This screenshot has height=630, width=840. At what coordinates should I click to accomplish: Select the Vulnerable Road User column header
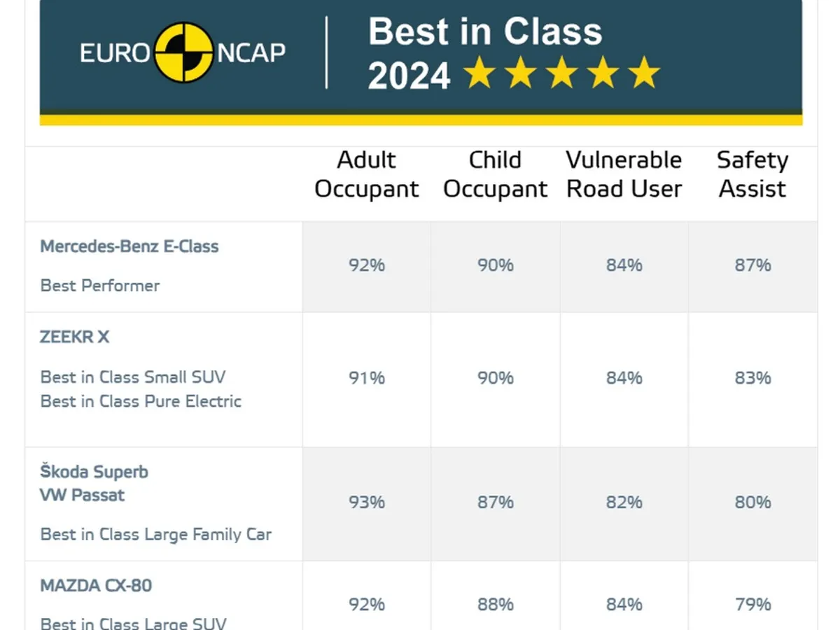pyautogui.click(x=624, y=174)
